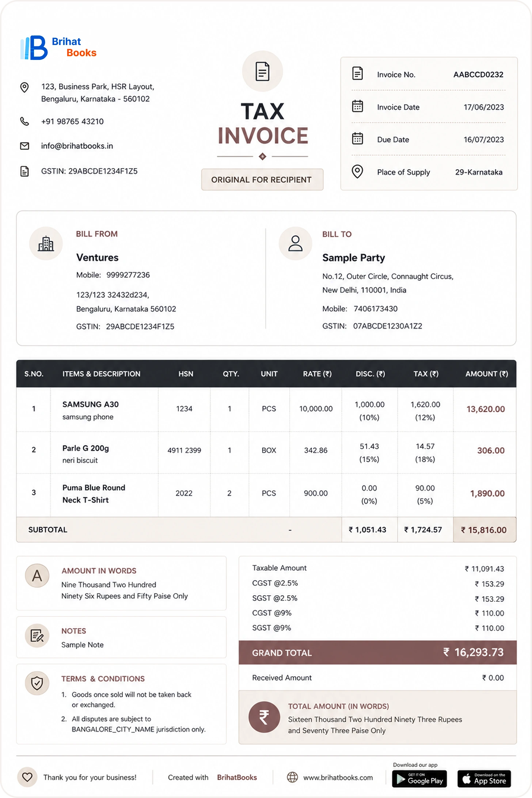Click the globe icon beside the website

[292, 777]
